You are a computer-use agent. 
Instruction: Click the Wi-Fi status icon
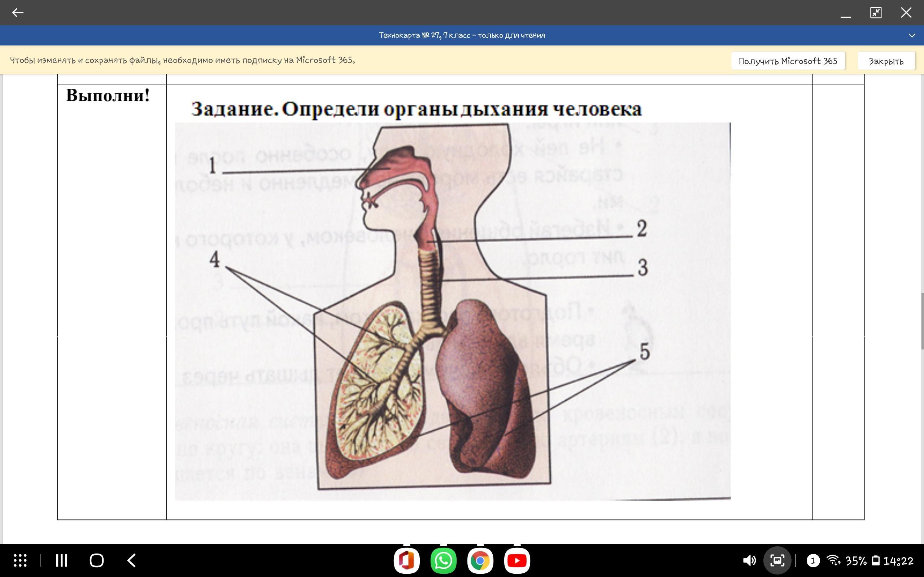pyautogui.click(x=833, y=560)
